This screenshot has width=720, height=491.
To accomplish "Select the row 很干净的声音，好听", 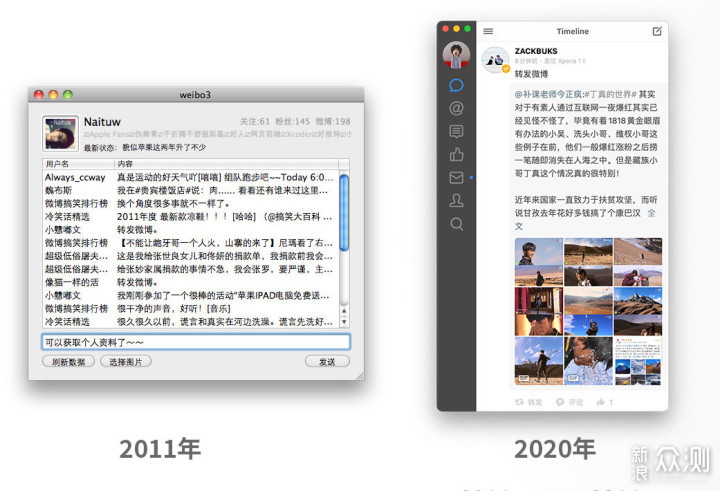I will (191, 308).
